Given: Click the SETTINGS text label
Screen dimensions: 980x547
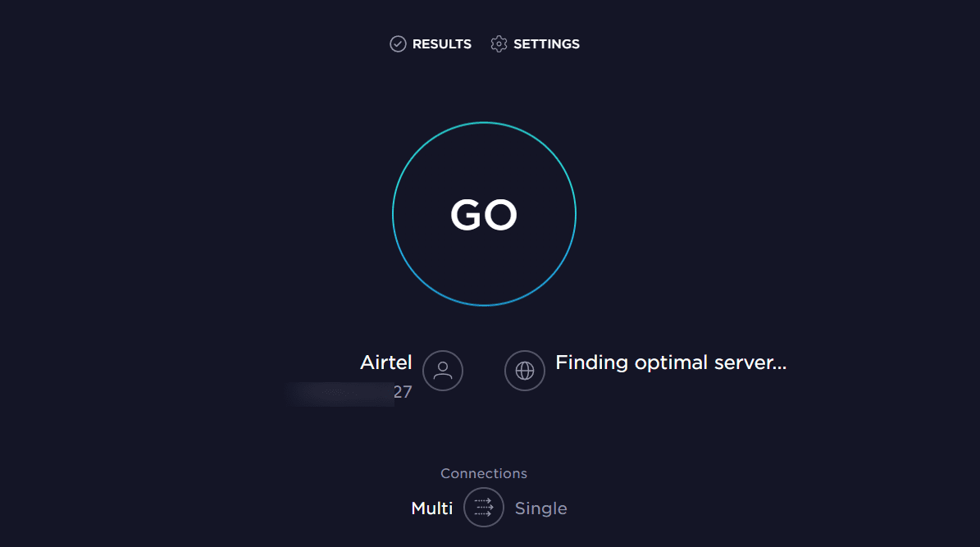Looking at the screenshot, I should [x=546, y=43].
